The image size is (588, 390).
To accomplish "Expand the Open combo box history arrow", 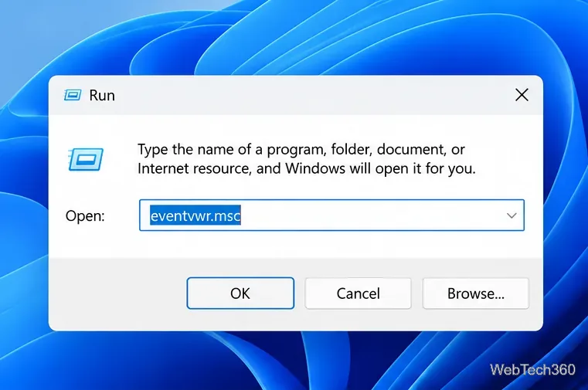I will pos(512,215).
